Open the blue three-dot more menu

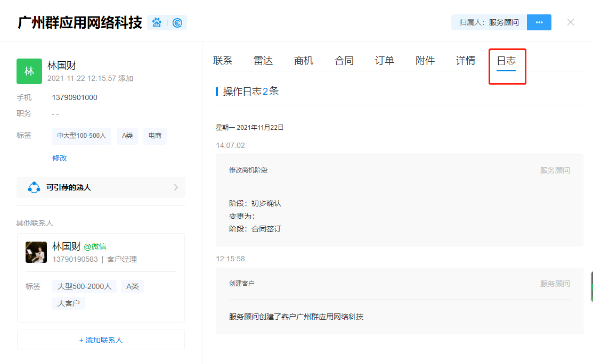(539, 22)
